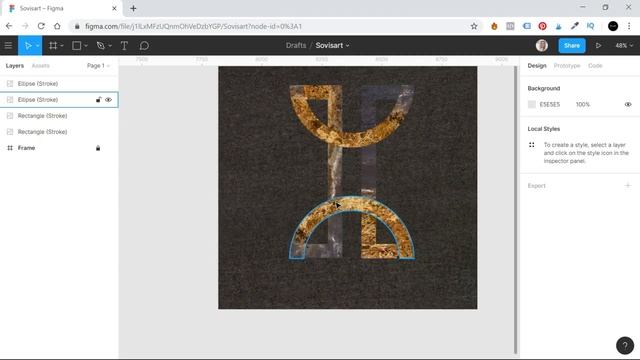
Task: Select the Text tool
Action: (124, 46)
